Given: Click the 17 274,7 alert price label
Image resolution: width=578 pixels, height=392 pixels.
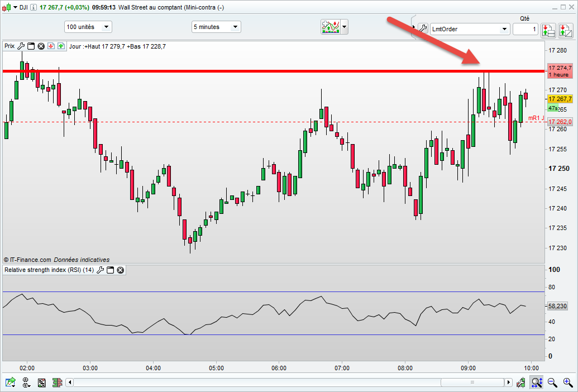Looking at the screenshot, I should (x=560, y=68).
